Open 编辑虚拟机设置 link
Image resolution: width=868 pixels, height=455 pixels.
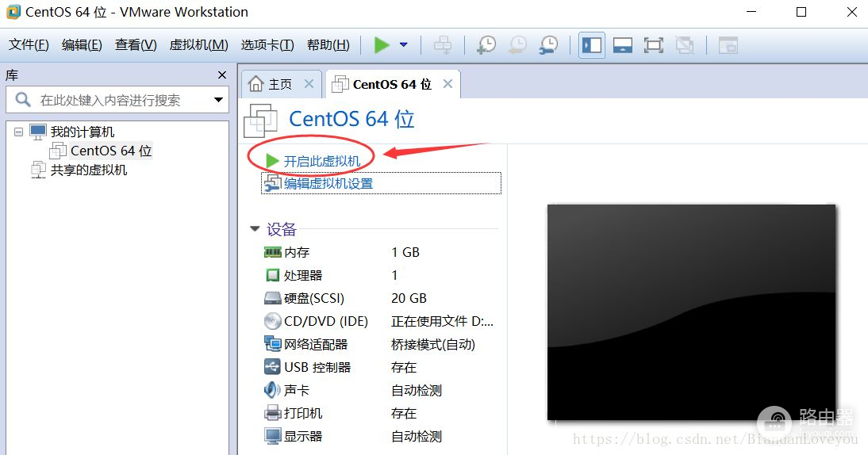tap(328, 183)
